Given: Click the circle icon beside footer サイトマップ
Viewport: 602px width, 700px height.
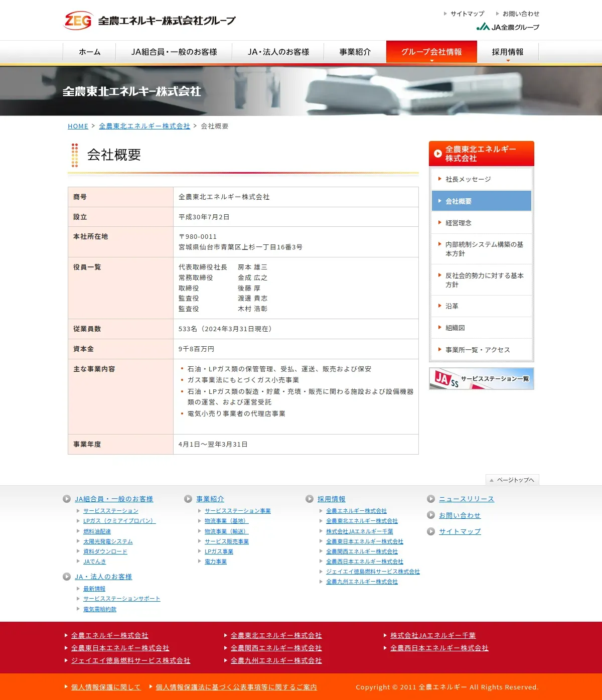Looking at the screenshot, I should (x=431, y=531).
